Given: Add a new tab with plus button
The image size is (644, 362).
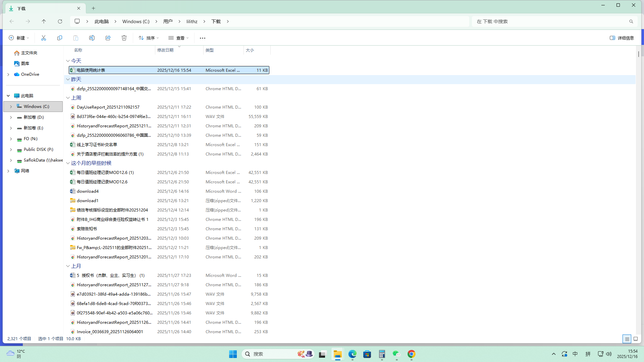Looking at the screenshot, I should 94,8.
